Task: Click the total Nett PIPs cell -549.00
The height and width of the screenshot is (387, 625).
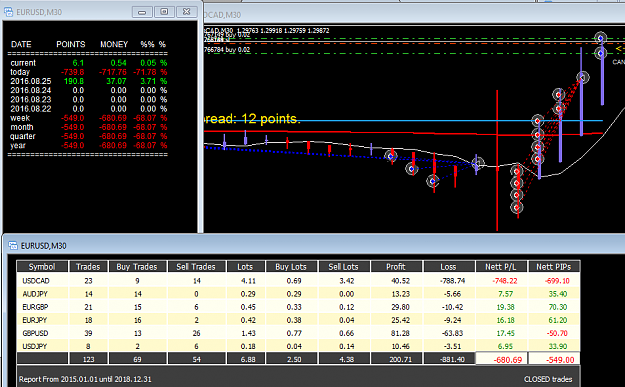Action: [554, 359]
